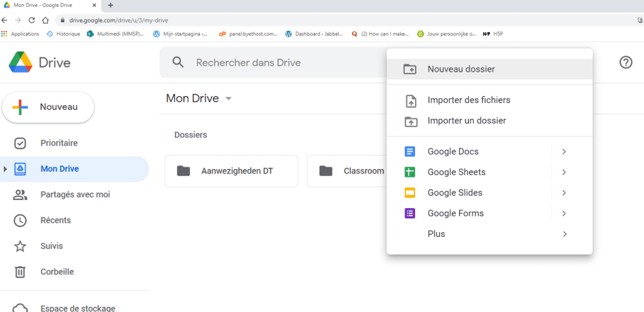Screen dimensions: 644x312
Task: Expand the Mon Drive title dropdown arrow
Action: pyautogui.click(x=229, y=99)
